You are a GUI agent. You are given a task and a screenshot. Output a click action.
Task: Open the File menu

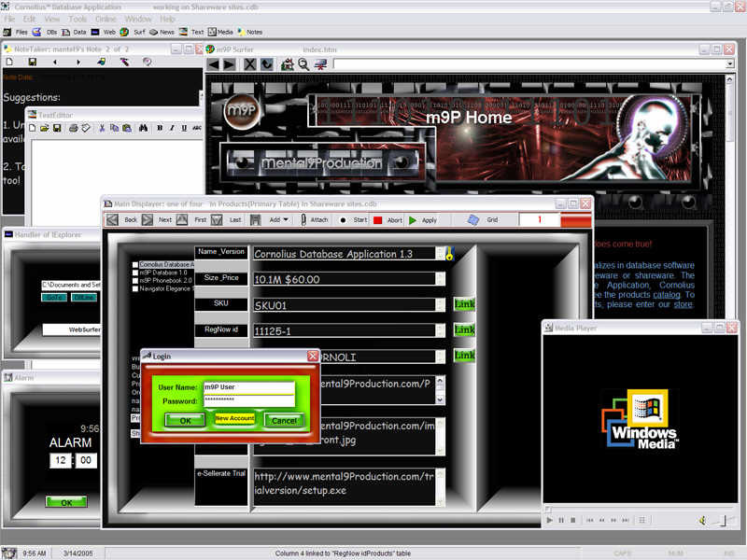(x=9, y=19)
